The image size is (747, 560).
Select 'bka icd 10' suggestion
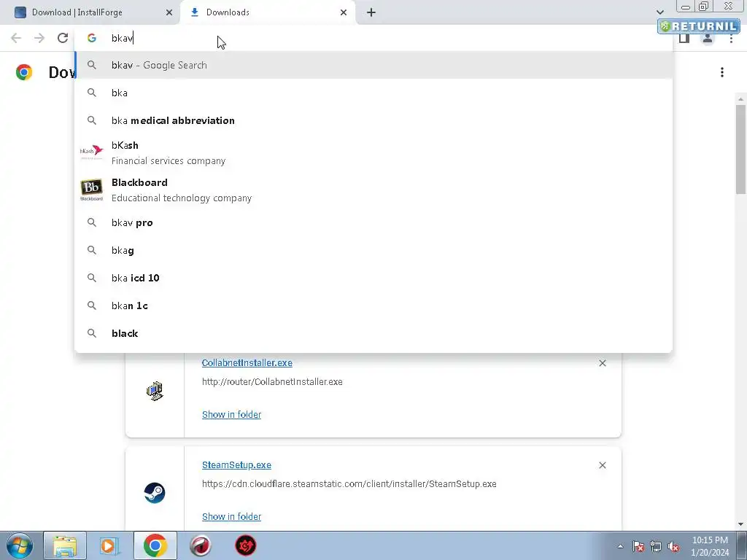373,278
